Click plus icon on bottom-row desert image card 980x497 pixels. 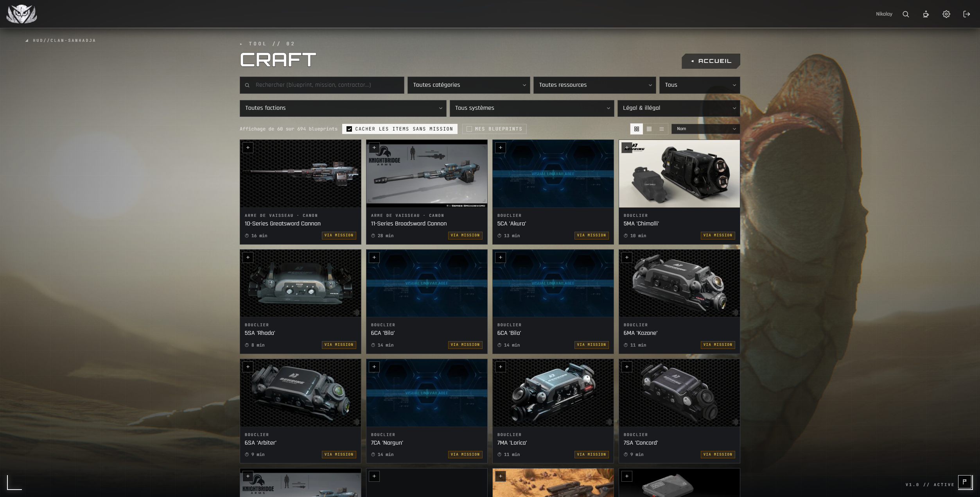point(501,476)
